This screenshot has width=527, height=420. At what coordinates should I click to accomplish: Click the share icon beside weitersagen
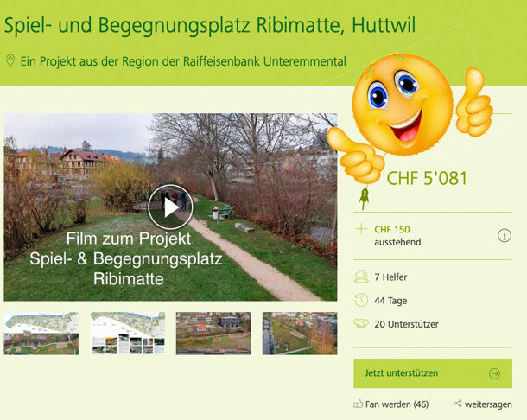coord(457,404)
